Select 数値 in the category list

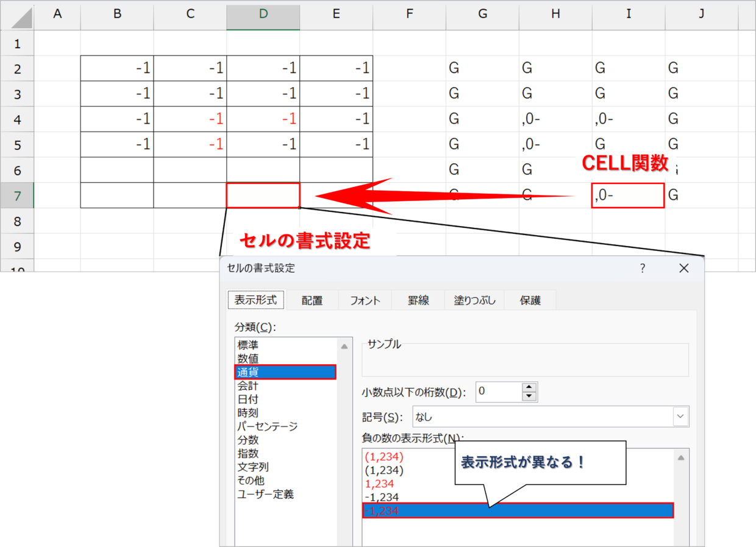(285, 359)
